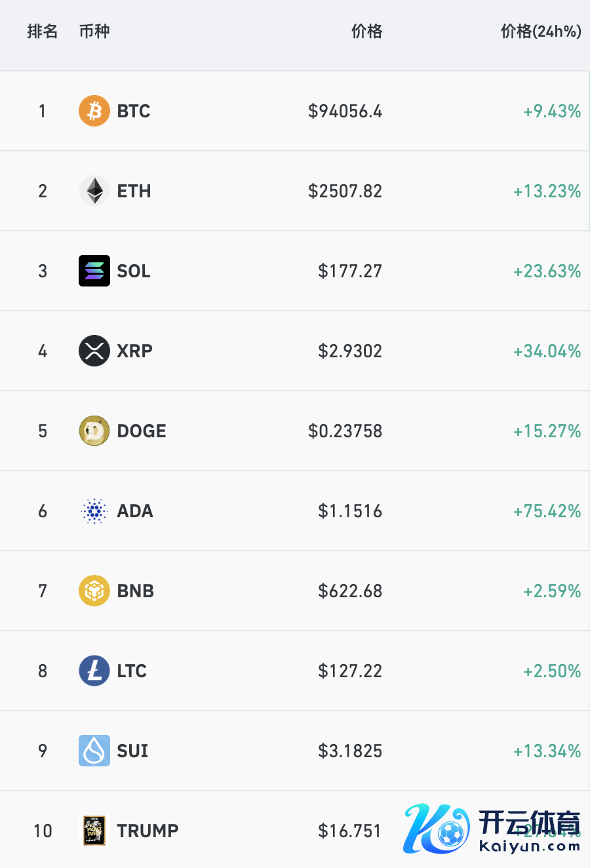Click ADA's +75.42% change value

(x=547, y=511)
